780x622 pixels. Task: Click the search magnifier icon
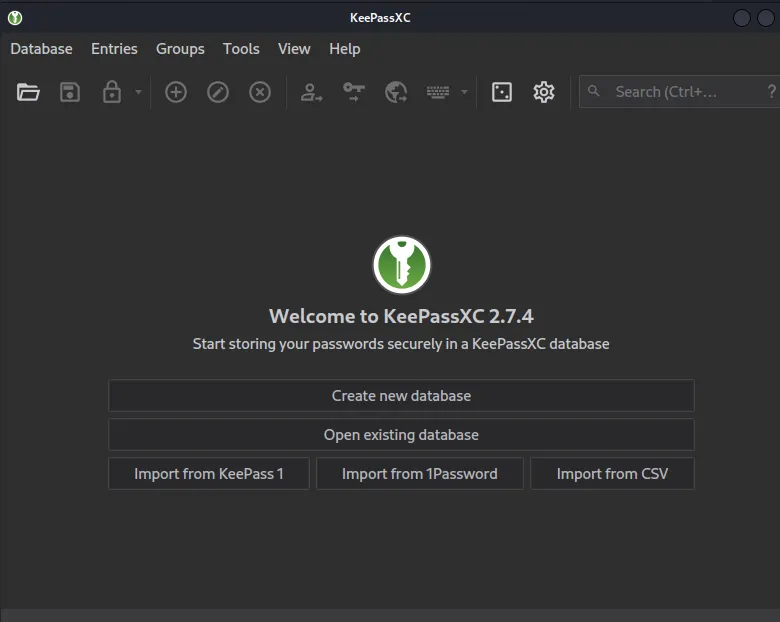593,91
